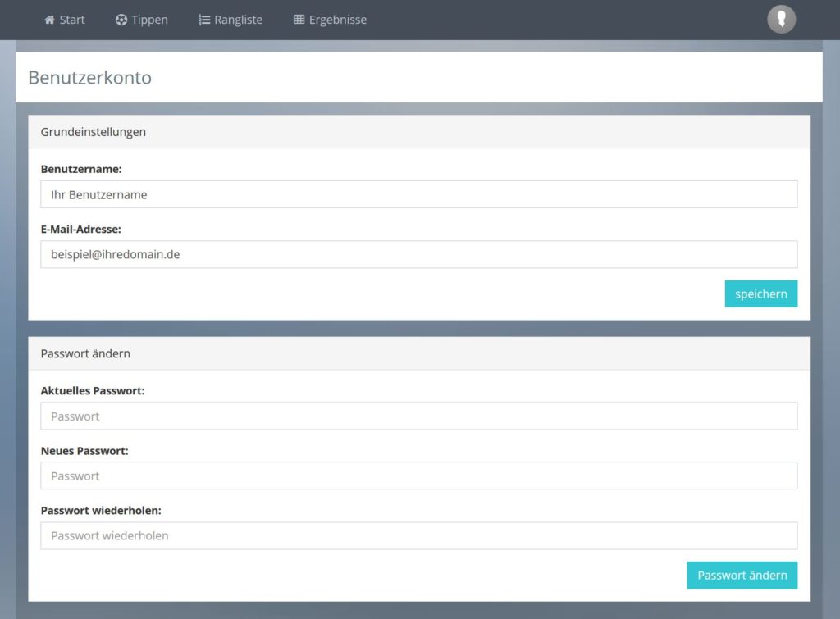The image size is (840, 619).
Task: Open the Ergebnisse navigation item
Action: click(337, 20)
